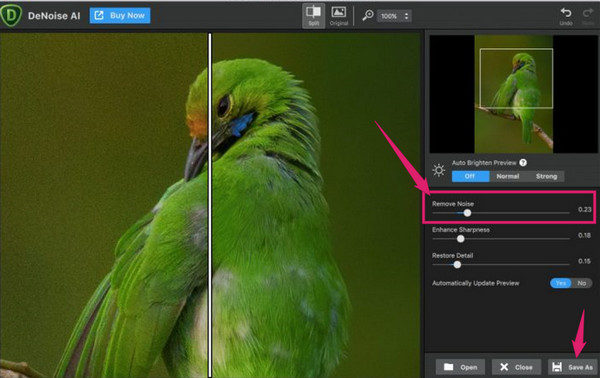Image resolution: width=600 pixels, height=378 pixels.
Task: Click the white split divider line
Action: pyautogui.click(x=210, y=205)
